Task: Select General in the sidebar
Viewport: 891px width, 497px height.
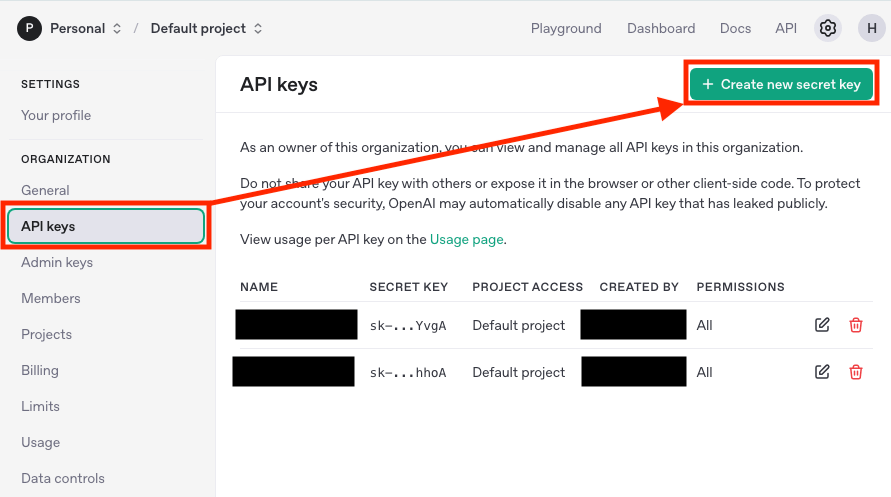Action: point(45,190)
